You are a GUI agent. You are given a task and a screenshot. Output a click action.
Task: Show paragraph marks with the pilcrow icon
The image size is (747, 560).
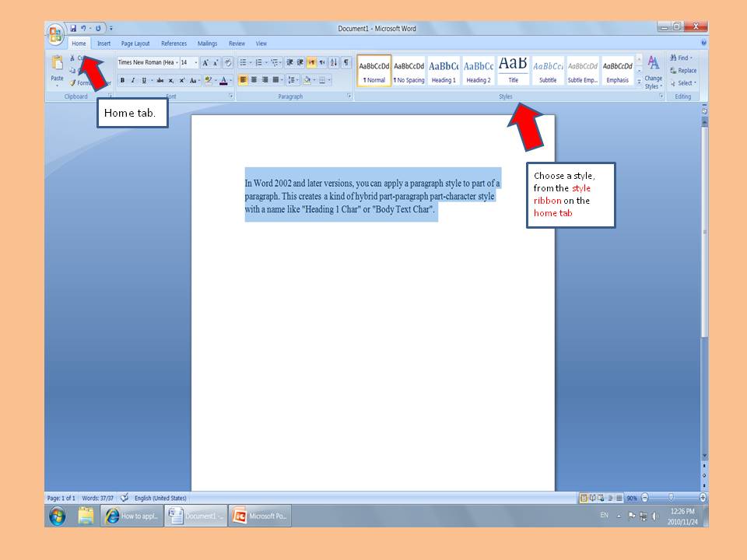pos(346,62)
